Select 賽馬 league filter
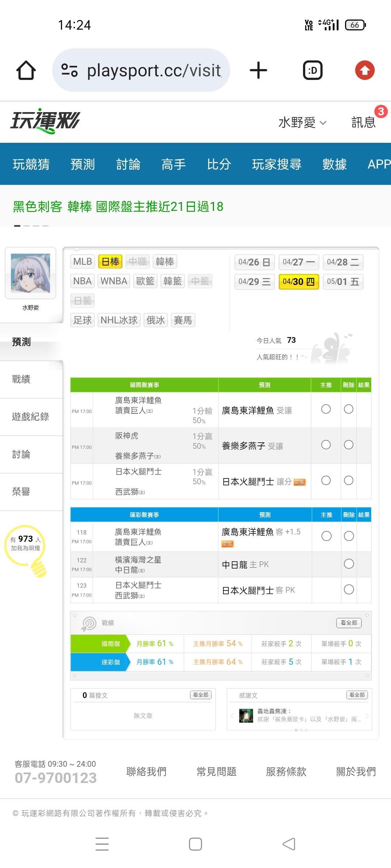Viewport: 391px width, 868px height. click(x=183, y=320)
